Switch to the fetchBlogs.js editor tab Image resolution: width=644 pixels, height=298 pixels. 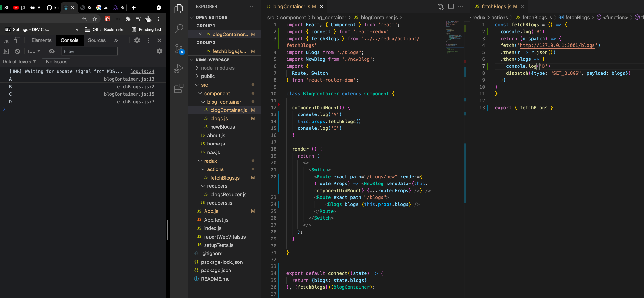(x=496, y=6)
